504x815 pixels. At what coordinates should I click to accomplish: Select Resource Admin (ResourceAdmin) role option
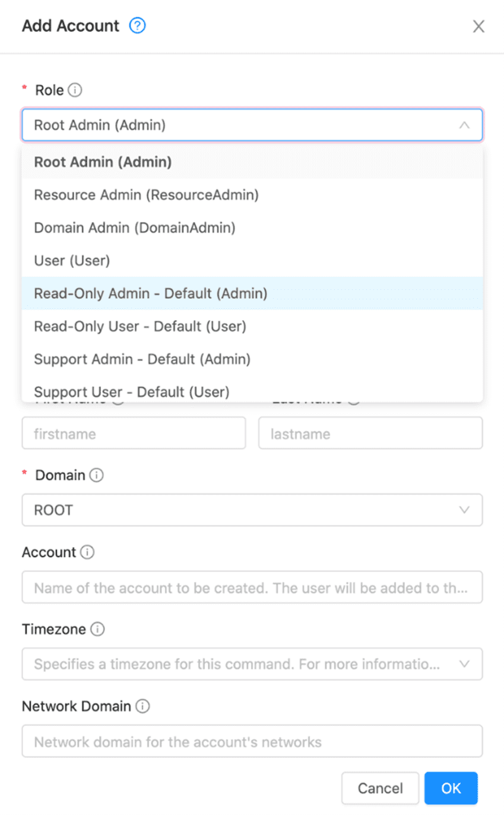pos(145,195)
